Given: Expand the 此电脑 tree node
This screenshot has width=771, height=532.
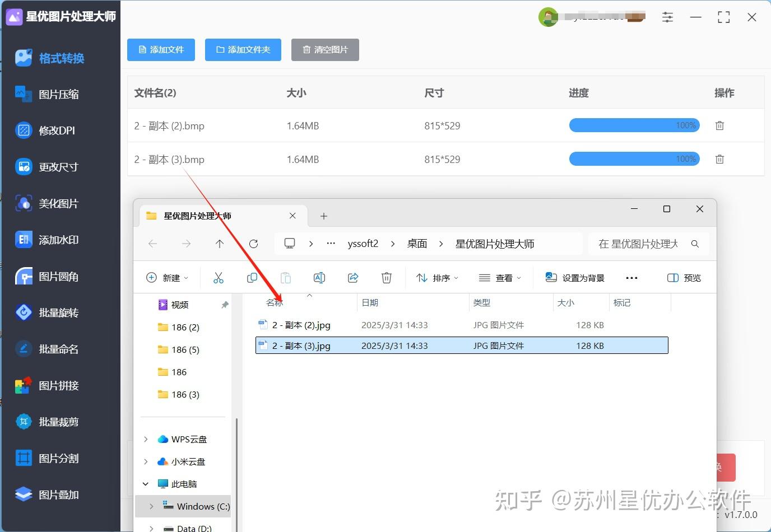Looking at the screenshot, I should (x=146, y=483).
